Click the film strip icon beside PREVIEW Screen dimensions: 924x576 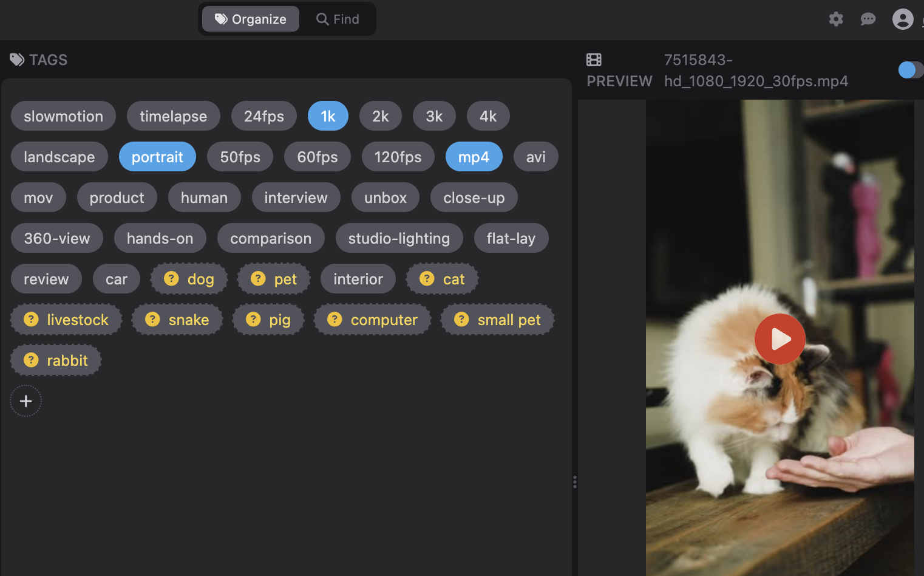(594, 60)
